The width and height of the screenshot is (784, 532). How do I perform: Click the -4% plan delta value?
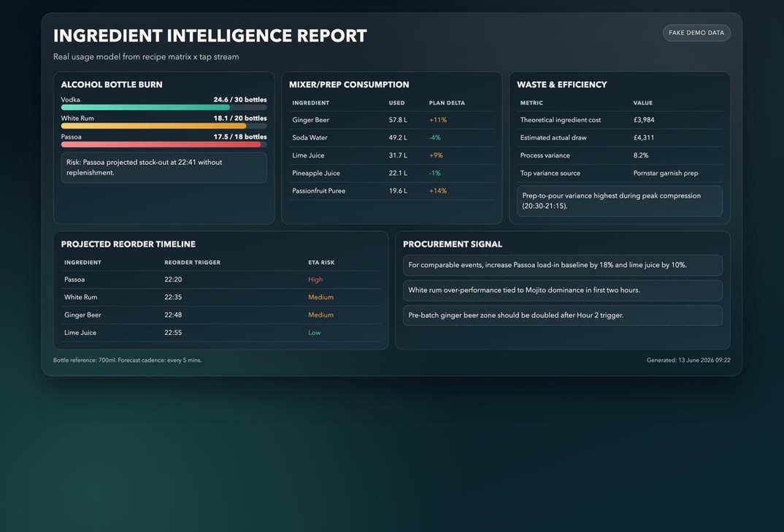[435, 137]
